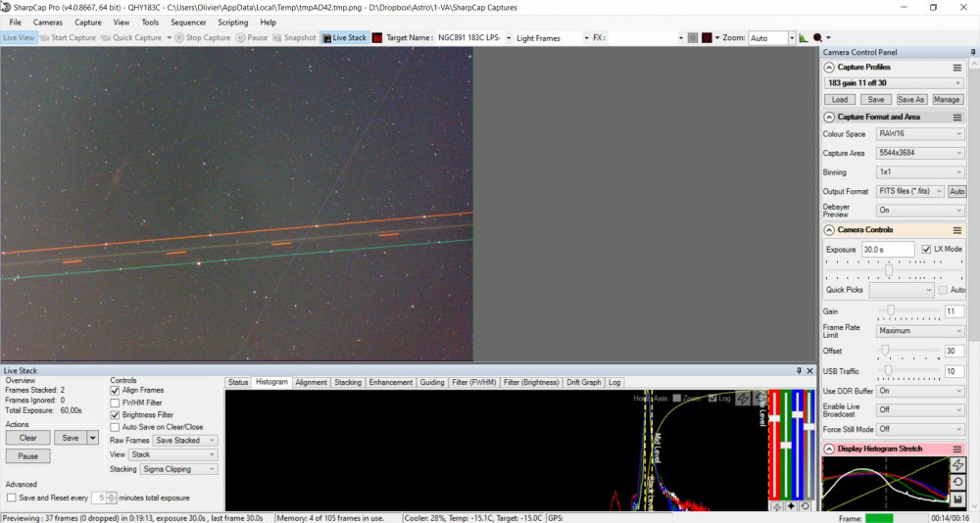980x523 pixels.
Task: Open the Camera Controls hamburger menu
Action: 956,230
